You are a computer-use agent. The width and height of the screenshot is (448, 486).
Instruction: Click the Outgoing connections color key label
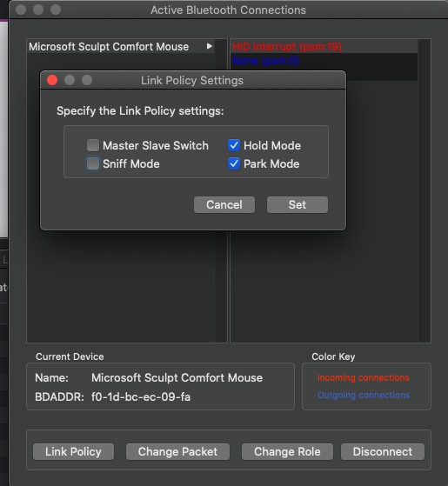[x=364, y=396]
